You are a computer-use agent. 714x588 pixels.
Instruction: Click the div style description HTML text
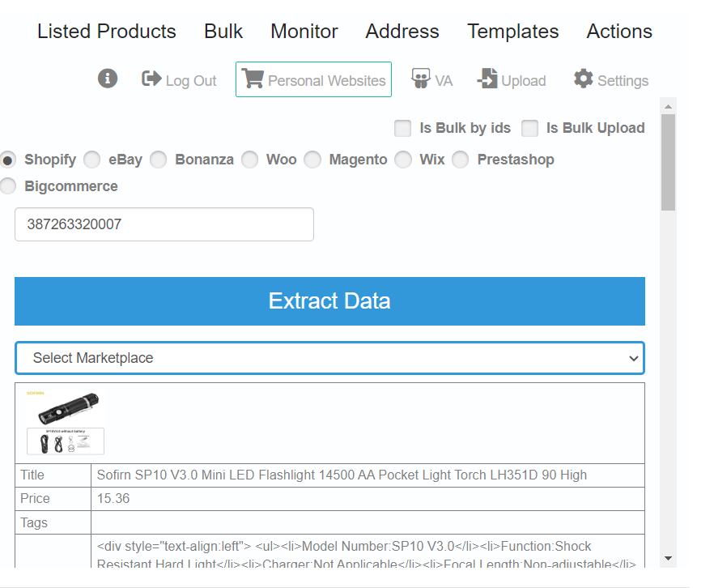pyautogui.click(x=367, y=555)
